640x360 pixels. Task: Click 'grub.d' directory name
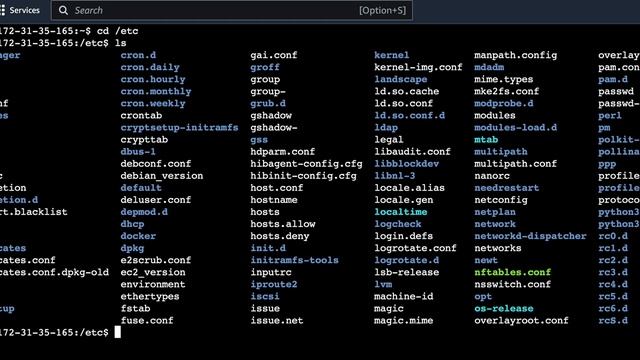pyautogui.click(x=268, y=103)
